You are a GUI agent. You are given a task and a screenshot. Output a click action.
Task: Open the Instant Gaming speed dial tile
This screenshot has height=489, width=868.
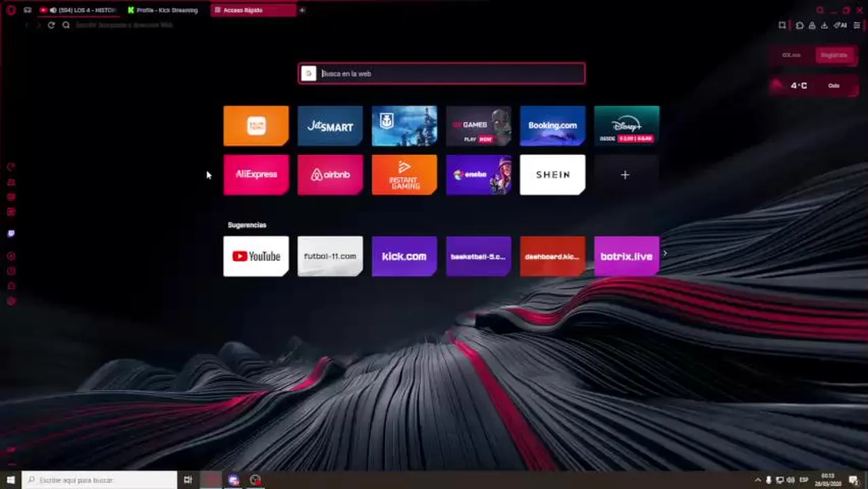pyautogui.click(x=404, y=175)
